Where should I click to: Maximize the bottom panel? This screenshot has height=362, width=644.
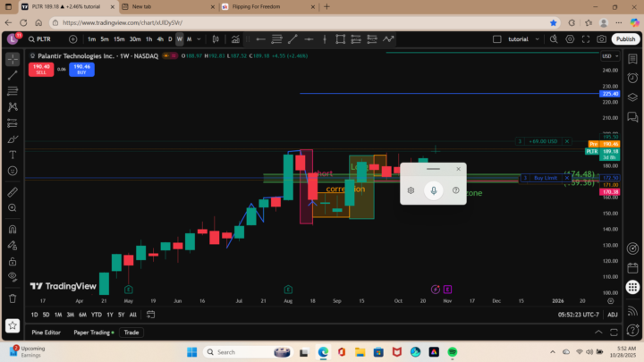tap(614, 332)
